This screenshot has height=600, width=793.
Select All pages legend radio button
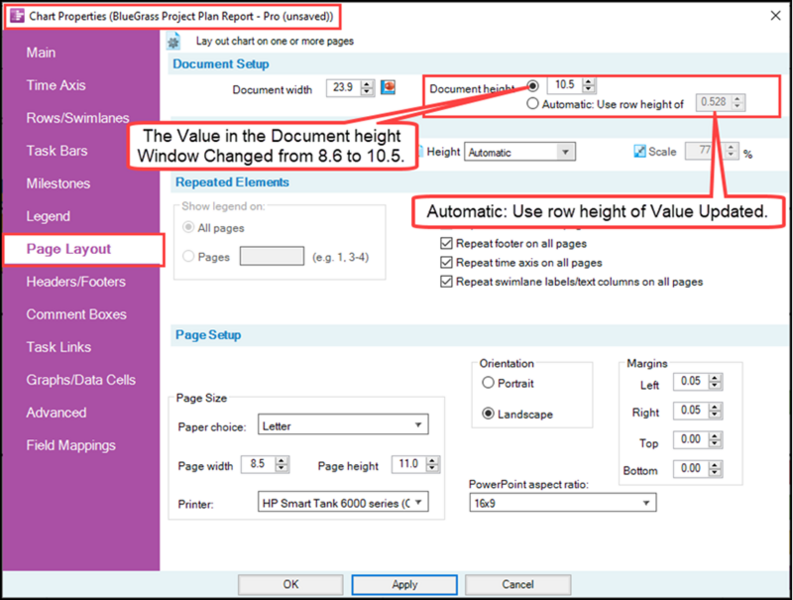coord(188,227)
